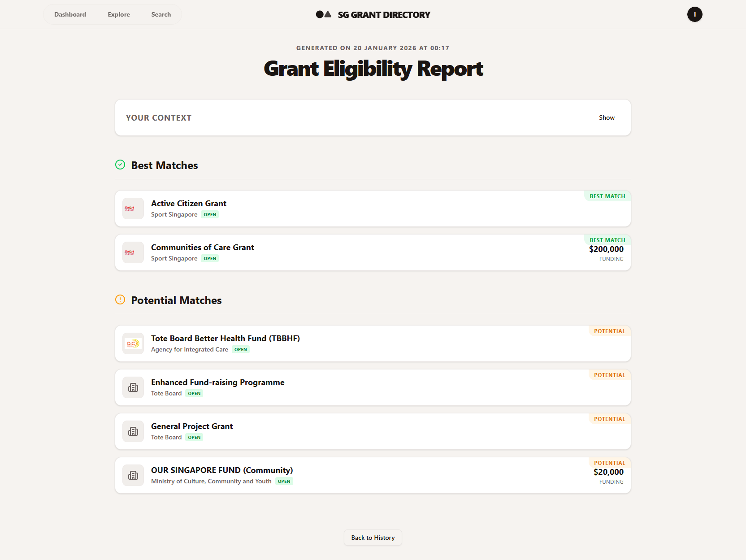Screen dimensions: 746x560
Task: Open the Enhanced Fund-raising Programme title
Action: [x=218, y=382]
